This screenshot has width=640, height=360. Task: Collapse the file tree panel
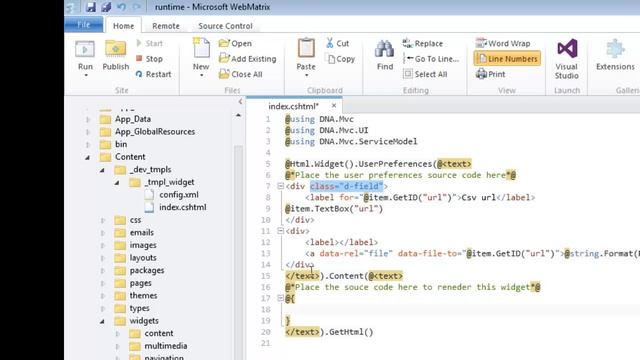pyautogui.click(x=240, y=102)
